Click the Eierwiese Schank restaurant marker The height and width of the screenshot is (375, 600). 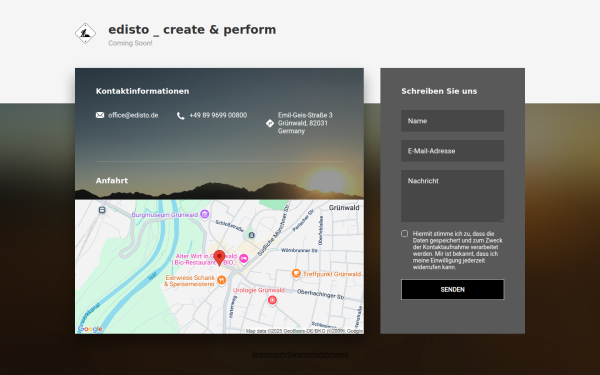[x=221, y=280]
